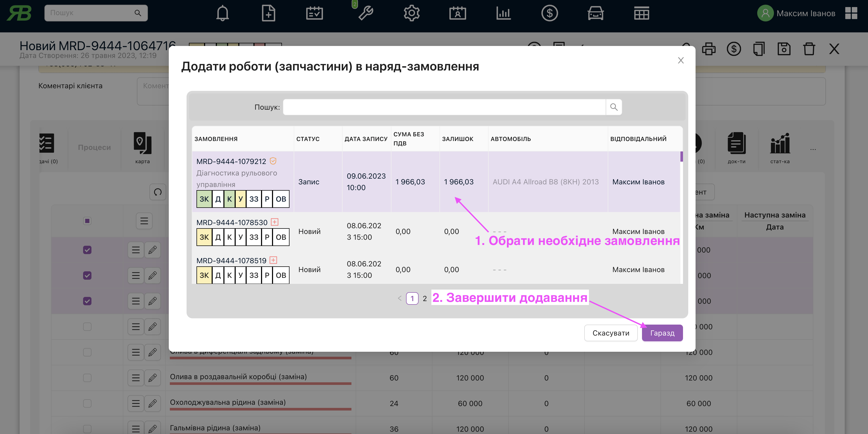Click the Пошук input in dialog
Screen dimensions: 868x434
tap(444, 107)
